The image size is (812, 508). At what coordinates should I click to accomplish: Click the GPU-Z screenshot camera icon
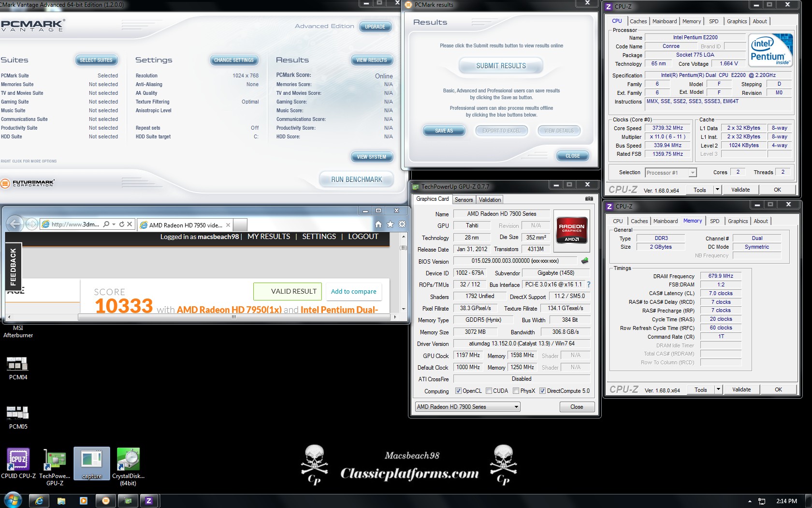click(589, 199)
